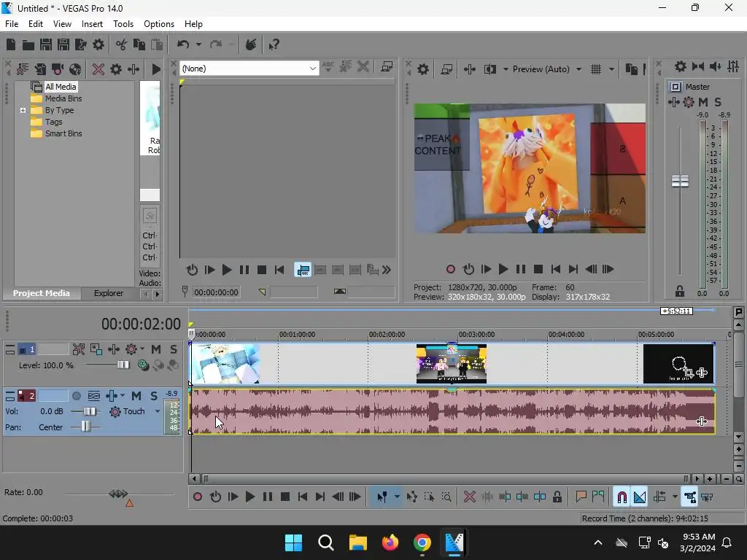This screenshot has height=560, width=747.
Task: Open overlays grid icon in preview
Action: coord(596,69)
